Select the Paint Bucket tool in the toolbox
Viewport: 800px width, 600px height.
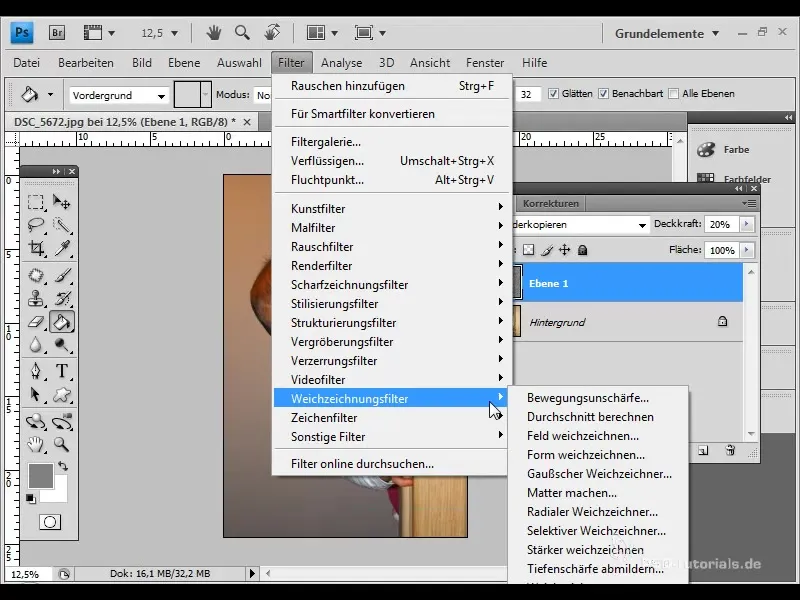click(x=62, y=322)
